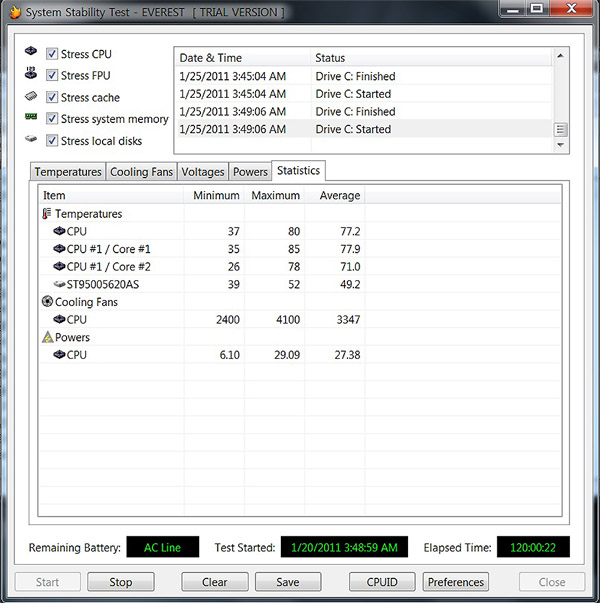Open the CPUID panel button
This screenshot has height=603, width=600.
click(382, 582)
